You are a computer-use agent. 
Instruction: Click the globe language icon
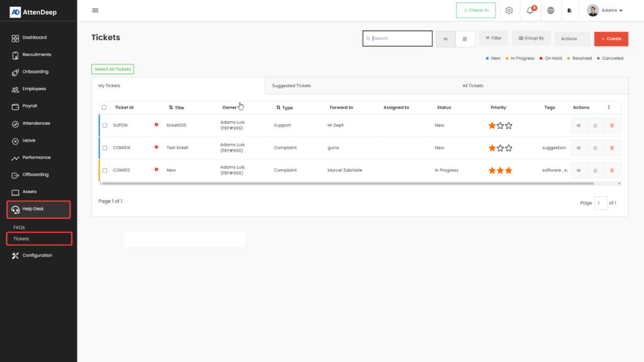point(551,10)
